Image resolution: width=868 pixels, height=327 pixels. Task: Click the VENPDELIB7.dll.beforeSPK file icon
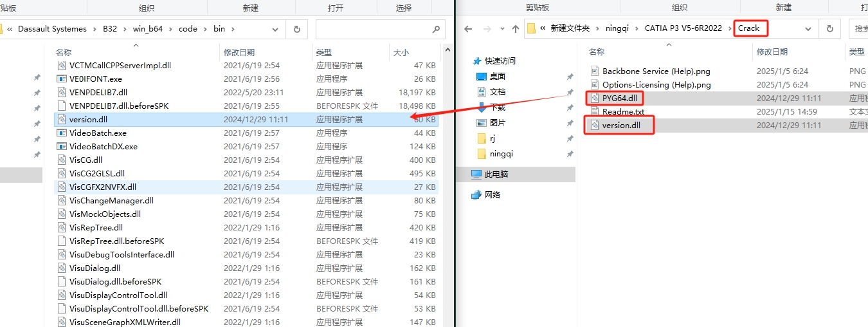[62, 106]
